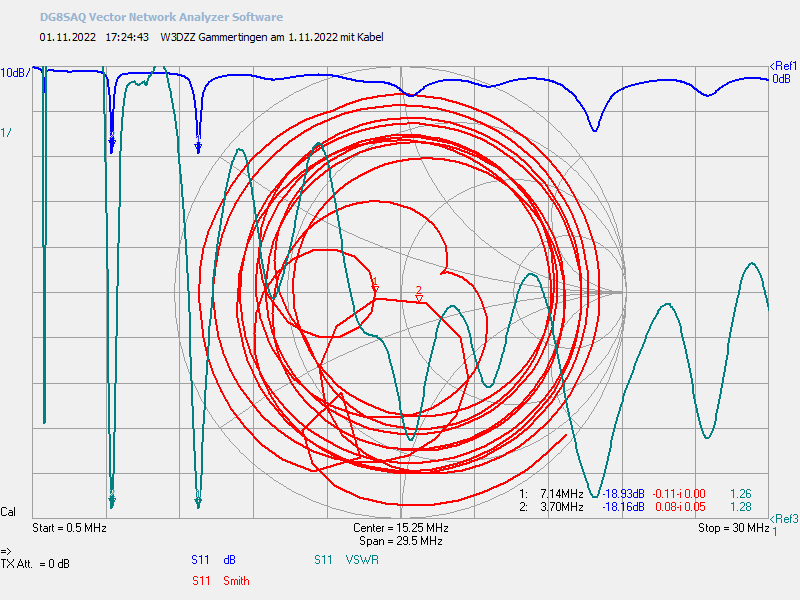
Task: Click the DG8SAQ Vector Network Analyzer Software title
Action: pyautogui.click(x=161, y=17)
